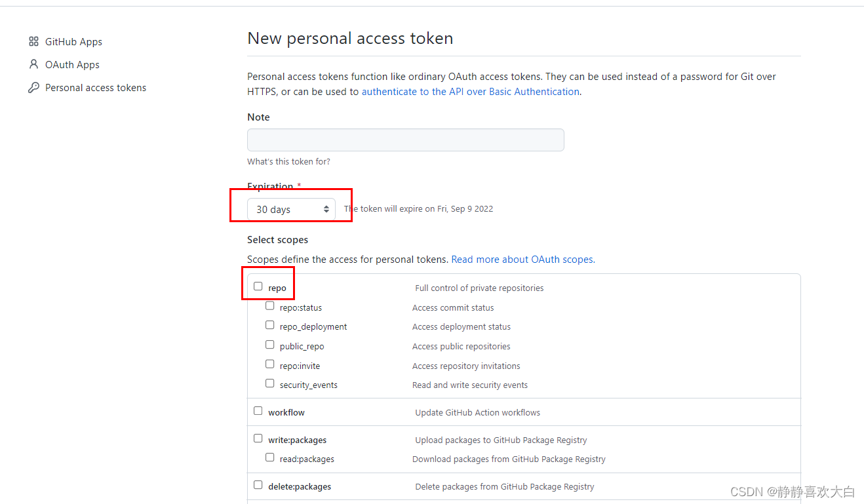The width and height of the screenshot is (864, 504).
Task: Check the read:packages scope
Action: click(270, 457)
